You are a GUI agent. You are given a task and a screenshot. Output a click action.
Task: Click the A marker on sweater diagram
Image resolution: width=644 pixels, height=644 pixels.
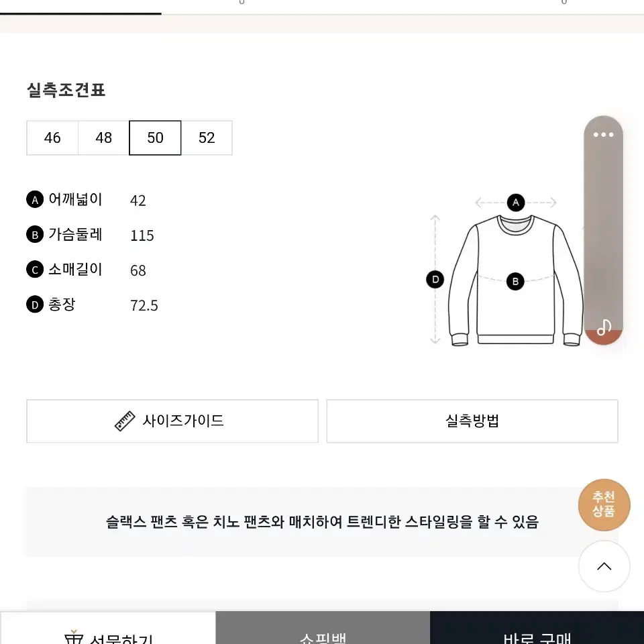click(516, 203)
